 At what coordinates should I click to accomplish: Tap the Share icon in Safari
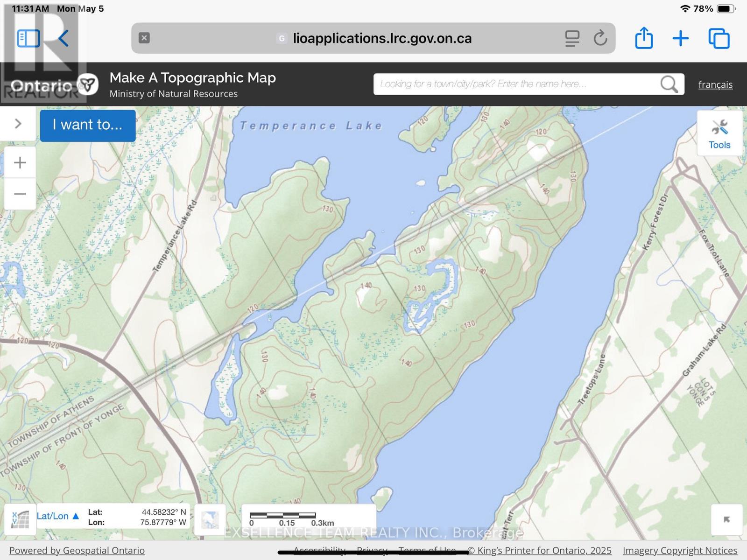tap(644, 37)
